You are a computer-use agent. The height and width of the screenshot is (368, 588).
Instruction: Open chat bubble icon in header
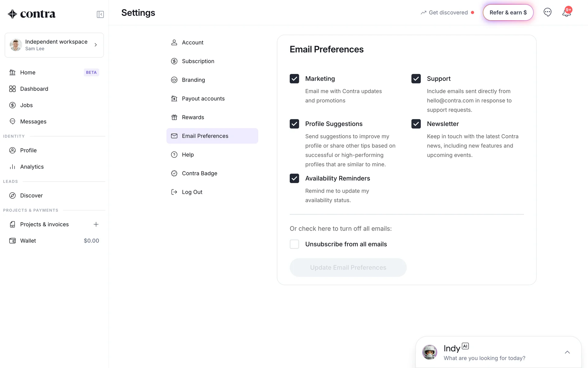(x=547, y=12)
